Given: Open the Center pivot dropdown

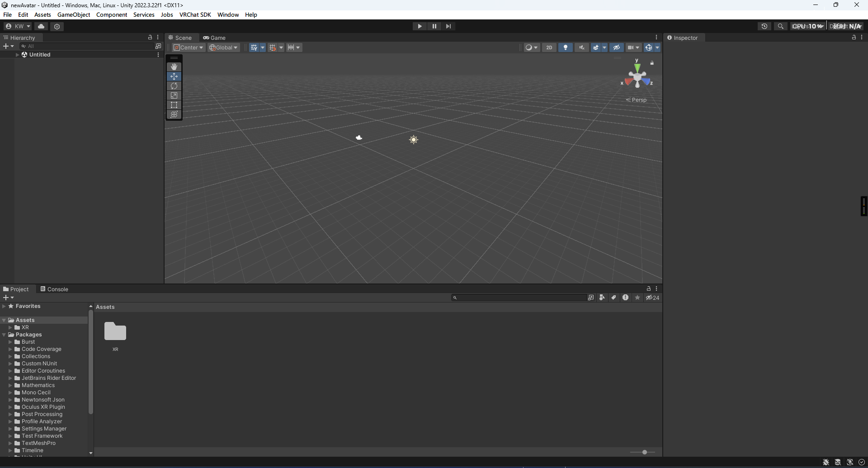Looking at the screenshot, I should 189,47.
